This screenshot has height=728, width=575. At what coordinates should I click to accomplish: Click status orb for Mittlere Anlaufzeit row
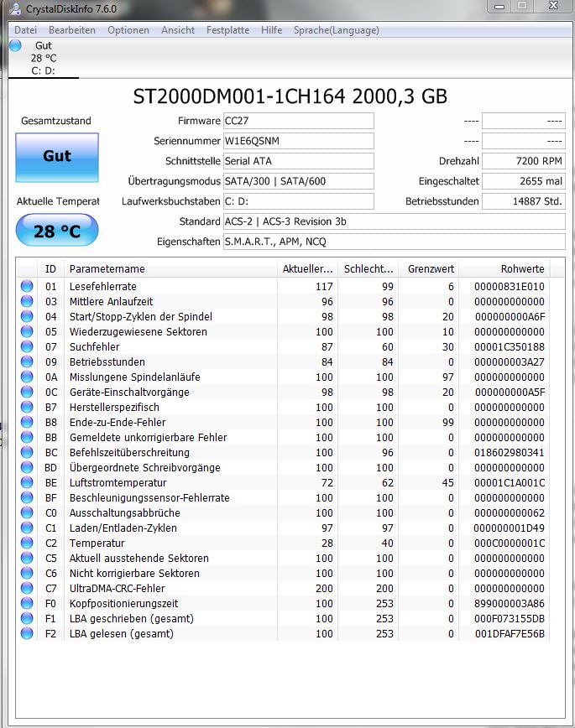(27, 301)
